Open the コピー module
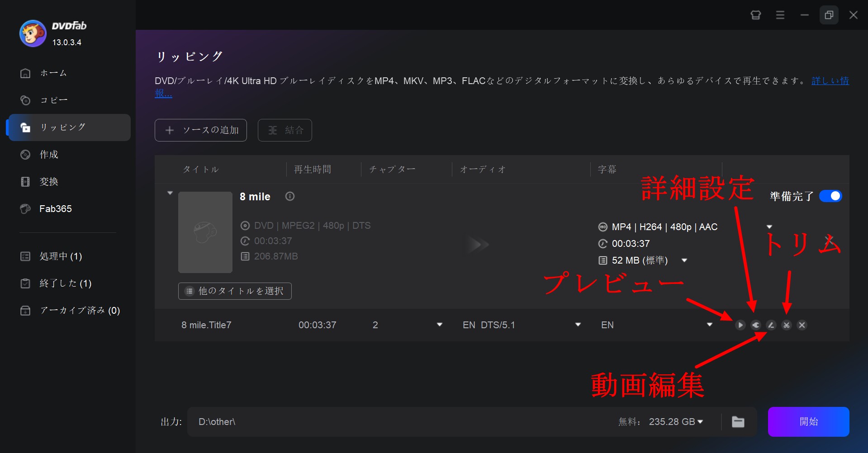 [x=69, y=100]
